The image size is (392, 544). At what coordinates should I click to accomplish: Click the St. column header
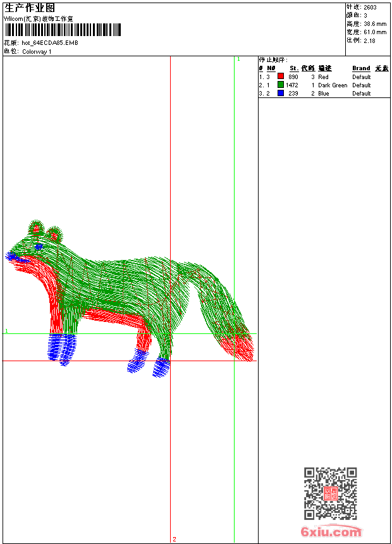click(293, 68)
